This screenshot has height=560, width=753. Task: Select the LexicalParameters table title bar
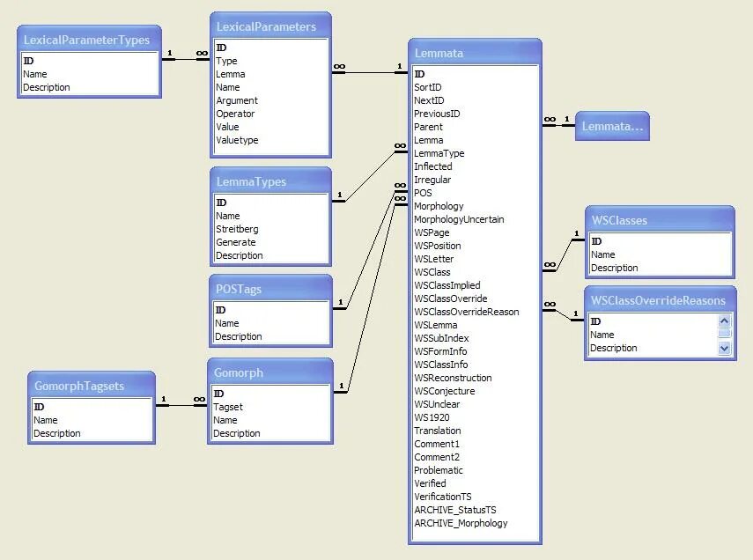pos(270,26)
